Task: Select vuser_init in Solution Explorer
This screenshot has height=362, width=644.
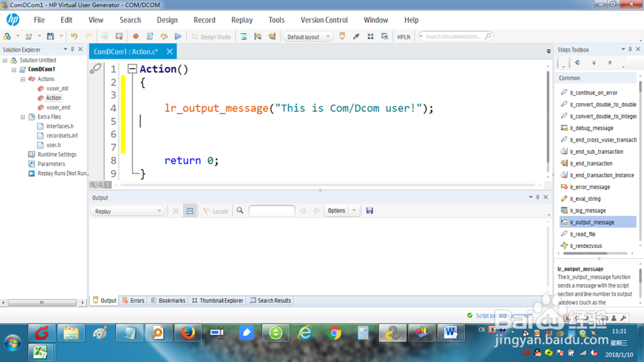Action: [x=57, y=88]
